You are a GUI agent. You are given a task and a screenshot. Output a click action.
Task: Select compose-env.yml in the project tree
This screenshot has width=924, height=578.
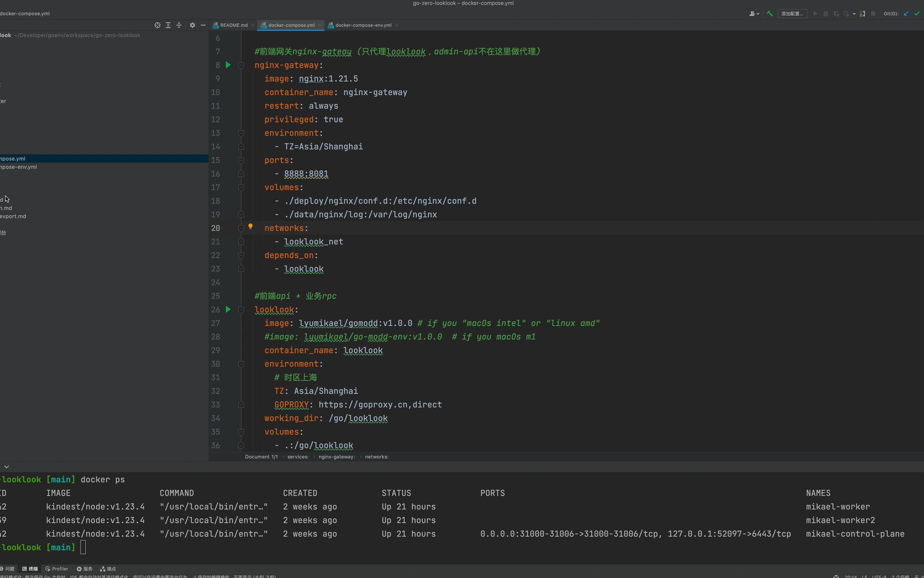click(18, 167)
